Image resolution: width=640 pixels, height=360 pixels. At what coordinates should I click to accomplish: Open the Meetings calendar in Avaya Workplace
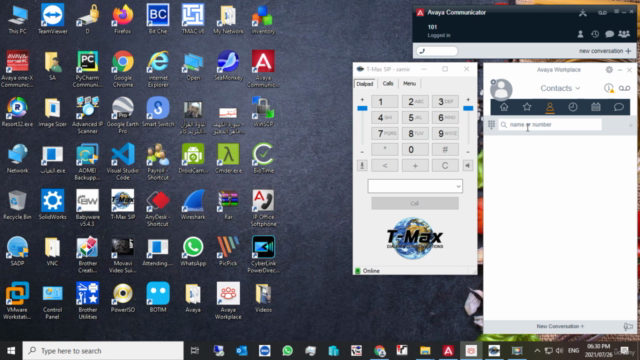pyautogui.click(x=596, y=107)
